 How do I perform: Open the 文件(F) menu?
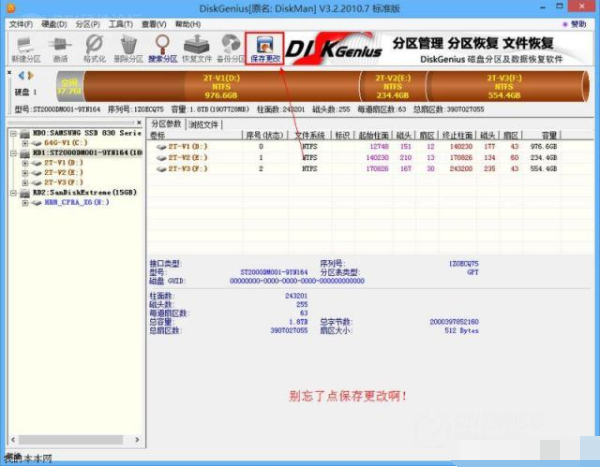click(21, 24)
